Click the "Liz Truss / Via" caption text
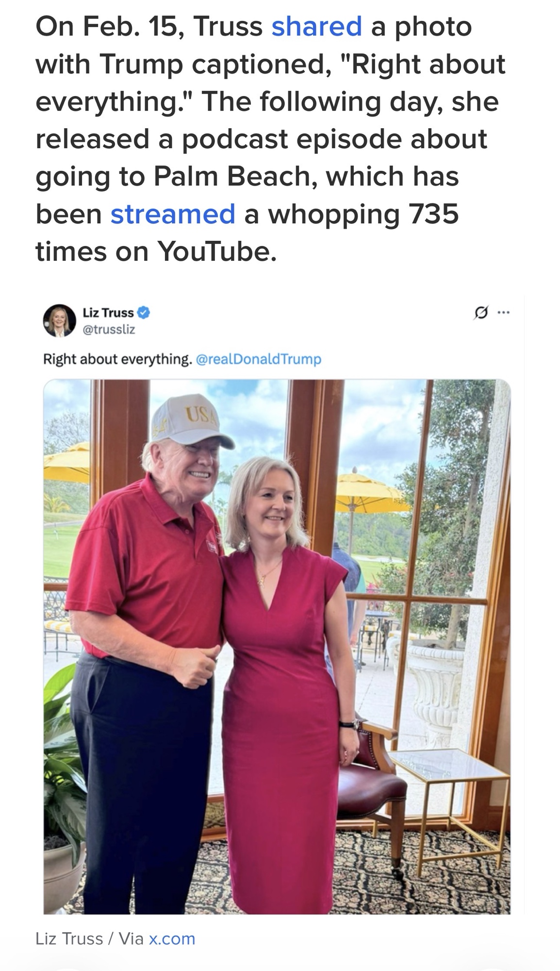This screenshot has width=560, height=971. [89, 938]
